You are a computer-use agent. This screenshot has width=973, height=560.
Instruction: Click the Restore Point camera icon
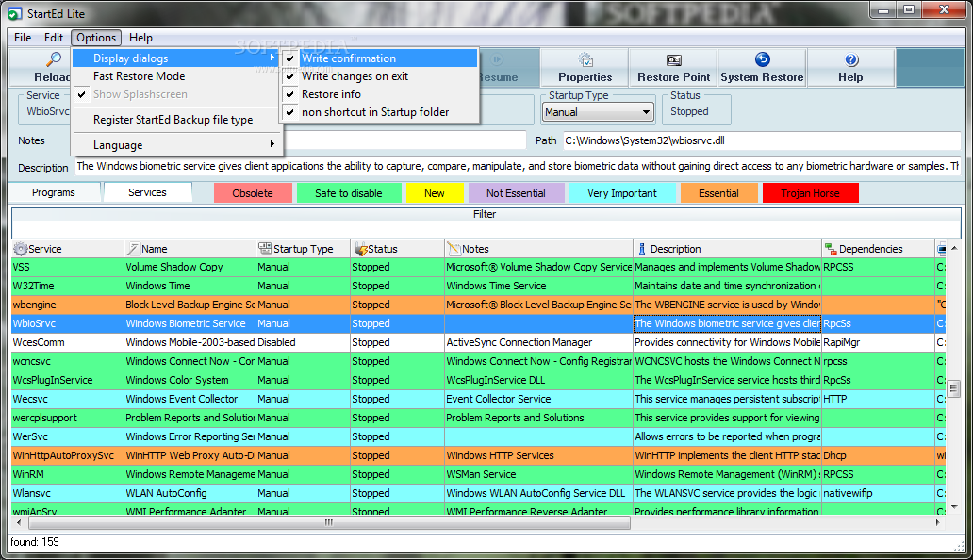[674, 60]
